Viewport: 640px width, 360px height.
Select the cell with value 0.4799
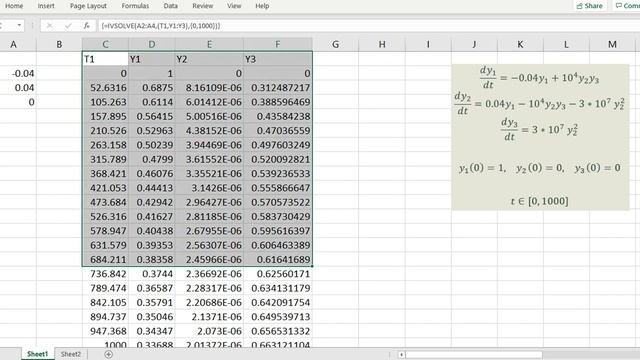(151, 159)
